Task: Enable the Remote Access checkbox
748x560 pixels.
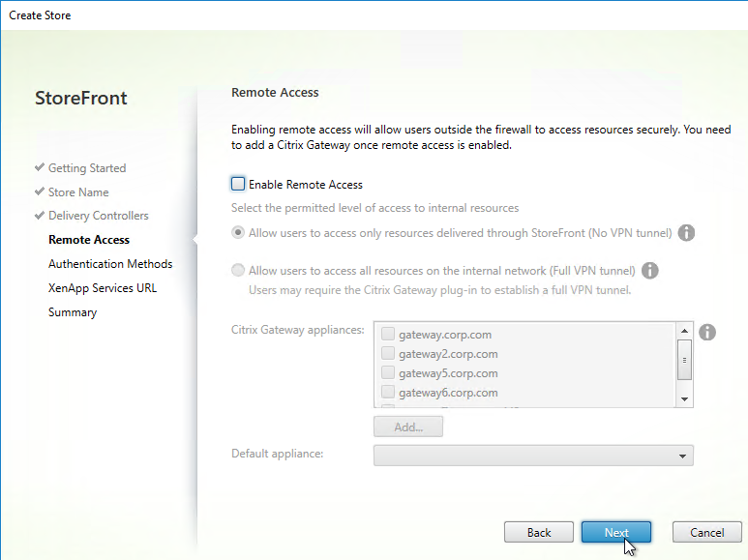Action: tap(238, 184)
